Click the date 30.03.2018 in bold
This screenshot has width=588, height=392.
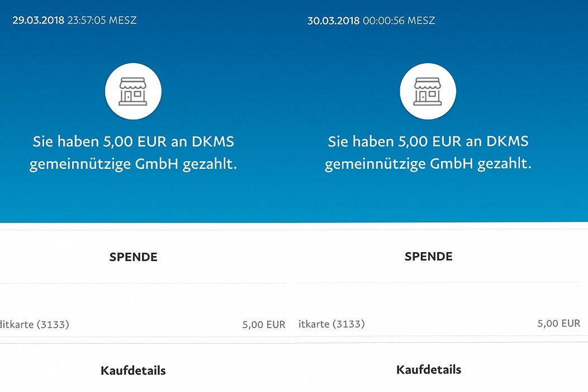pos(333,21)
